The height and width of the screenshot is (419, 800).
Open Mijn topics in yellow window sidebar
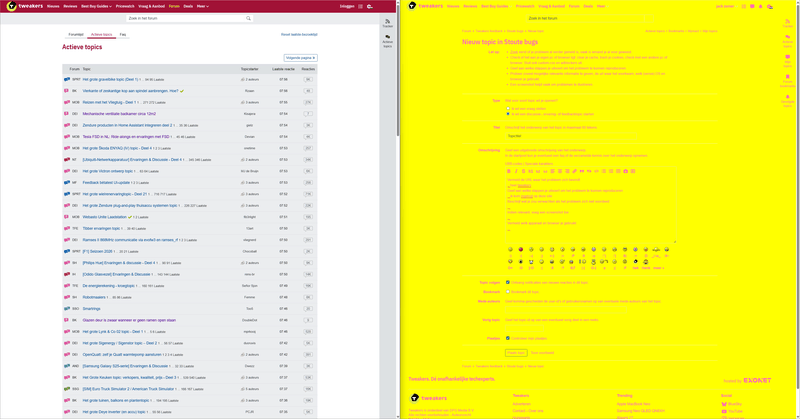(x=787, y=61)
